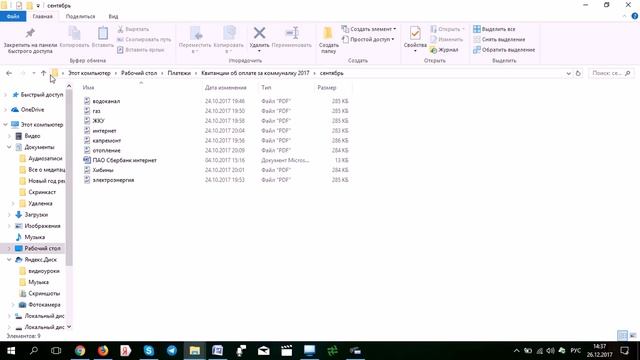The width and height of the screenshot is (640, 360).
Task: Collapse the Документы tree node
Action: (x=9, y=147)
